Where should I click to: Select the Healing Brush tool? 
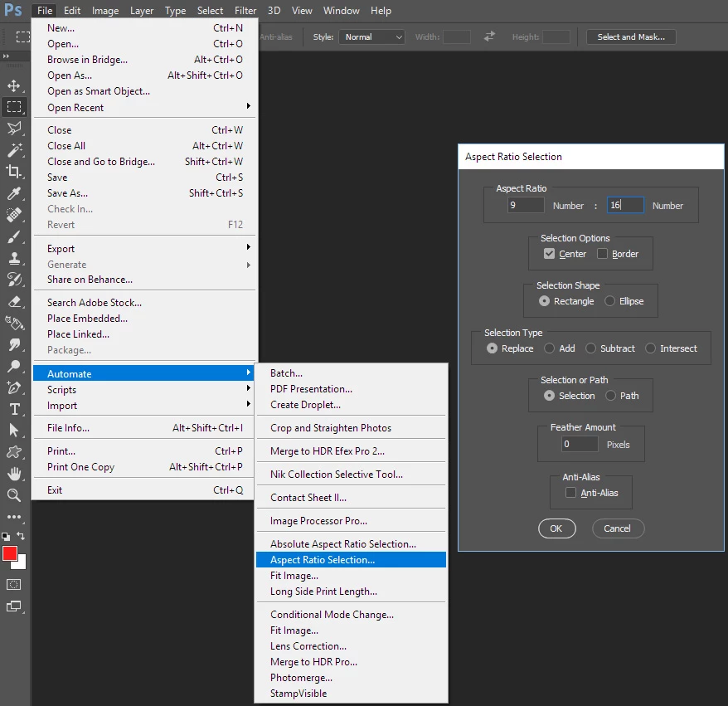[x=14, y=215]
